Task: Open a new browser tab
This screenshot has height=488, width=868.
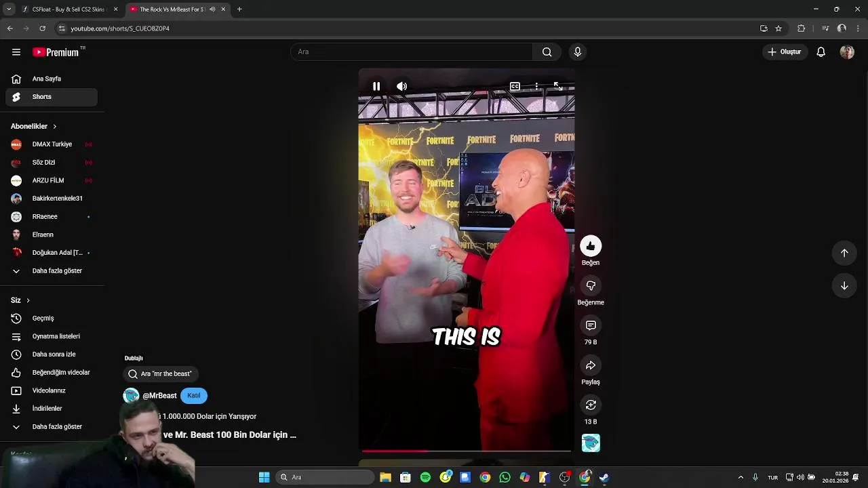Action: coord(239,9)
